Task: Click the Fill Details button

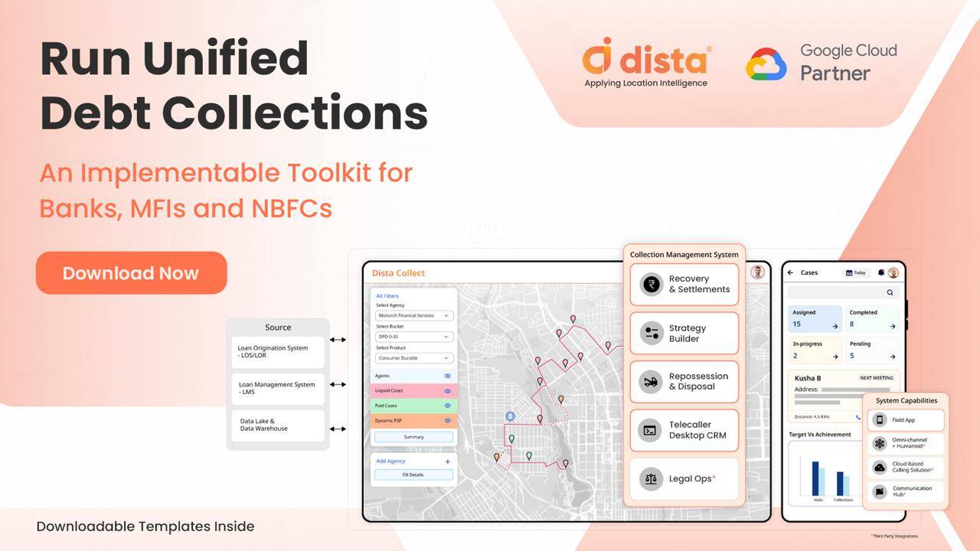Action: 413,474
